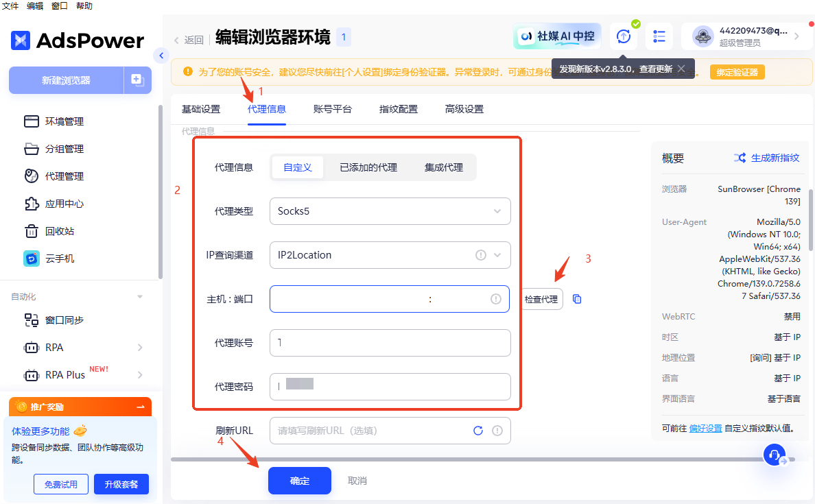This screenshot has height=504, width=815.
Task: Click the customer support headset icon
Action: (775, 454)
